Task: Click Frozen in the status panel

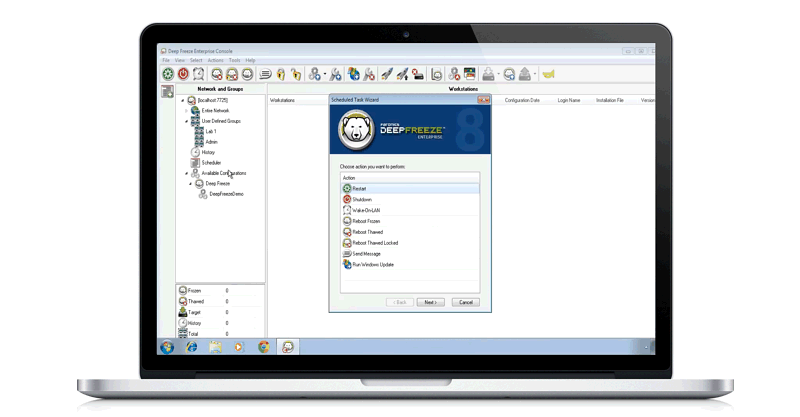Action: 194,290
